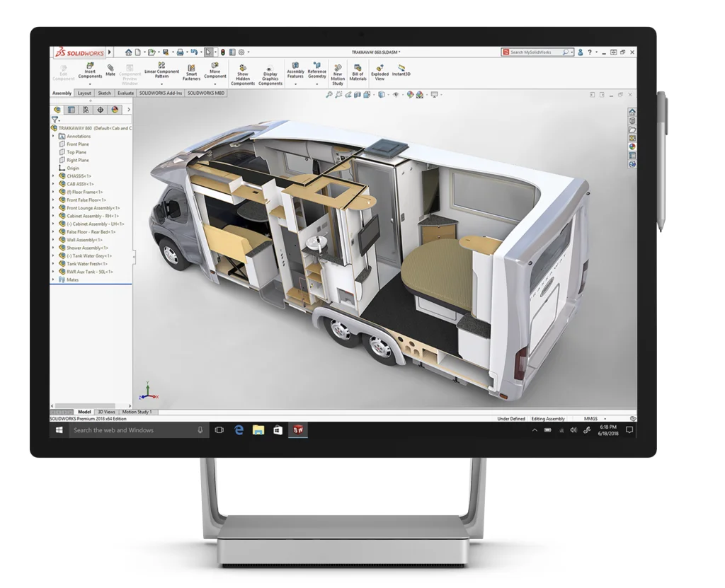Select the Move Component tool
The image size is (725, 588).
coord(213,69)
